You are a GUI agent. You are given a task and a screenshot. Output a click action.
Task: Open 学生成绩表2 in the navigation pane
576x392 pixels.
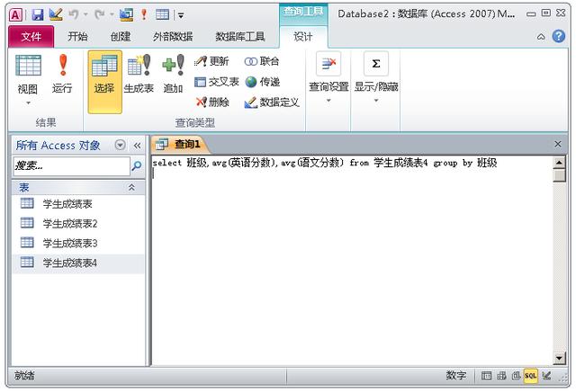pyautogui.click(x=69, y=224)
